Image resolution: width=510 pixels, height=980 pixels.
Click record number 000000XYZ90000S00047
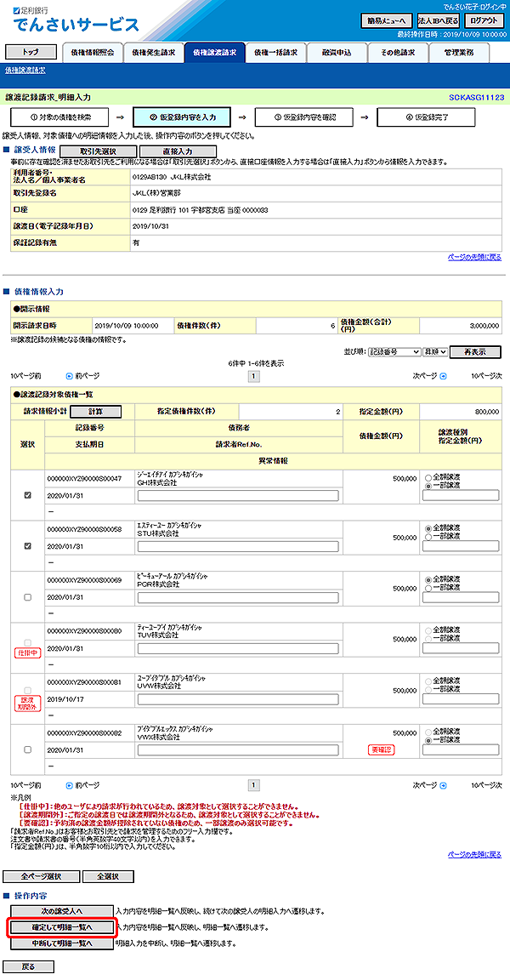[x=83, y=478]
